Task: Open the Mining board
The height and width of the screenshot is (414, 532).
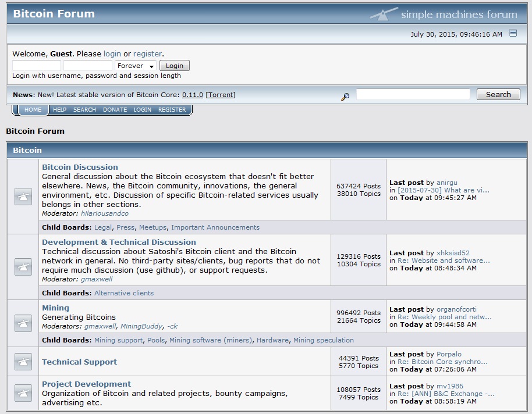Action: (x=56, y=308)
